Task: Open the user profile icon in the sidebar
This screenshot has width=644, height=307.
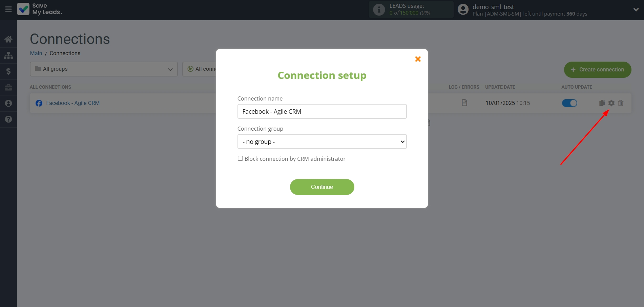Action: click(x=8, y=103)
